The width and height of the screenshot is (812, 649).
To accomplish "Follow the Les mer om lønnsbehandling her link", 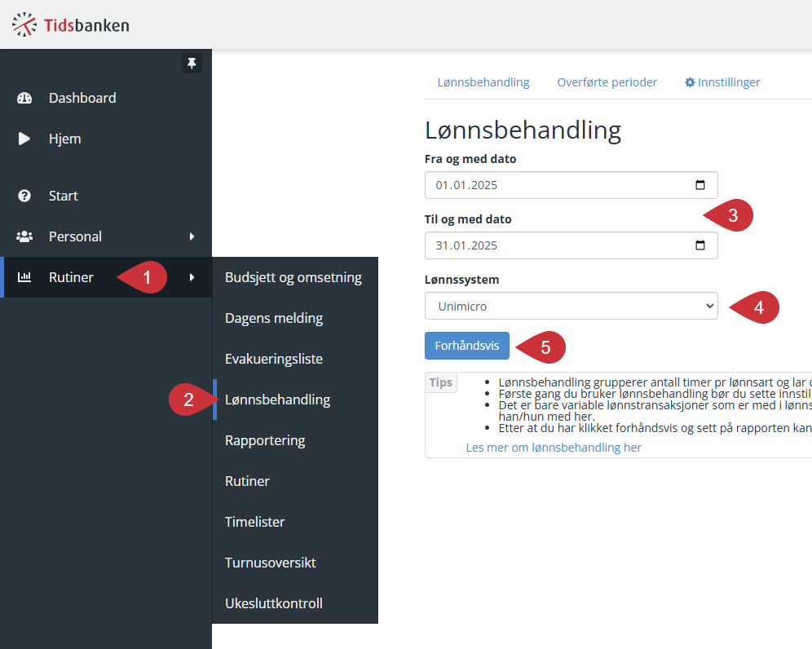I will pos(554,448).
